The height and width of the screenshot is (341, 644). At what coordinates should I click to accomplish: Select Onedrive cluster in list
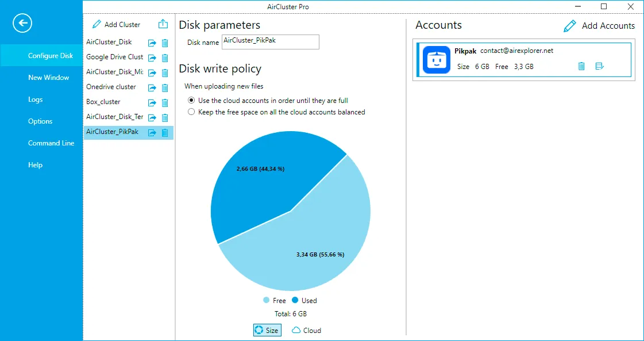coord(111,87)
